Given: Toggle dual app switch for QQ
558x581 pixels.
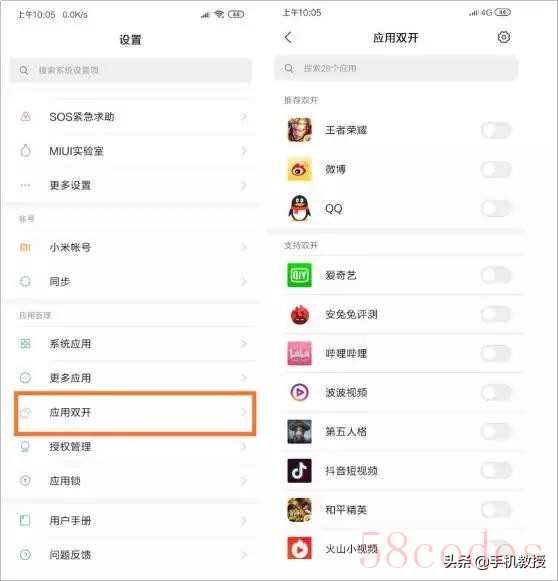Looking at the screenshot, I should coord(496,209).
